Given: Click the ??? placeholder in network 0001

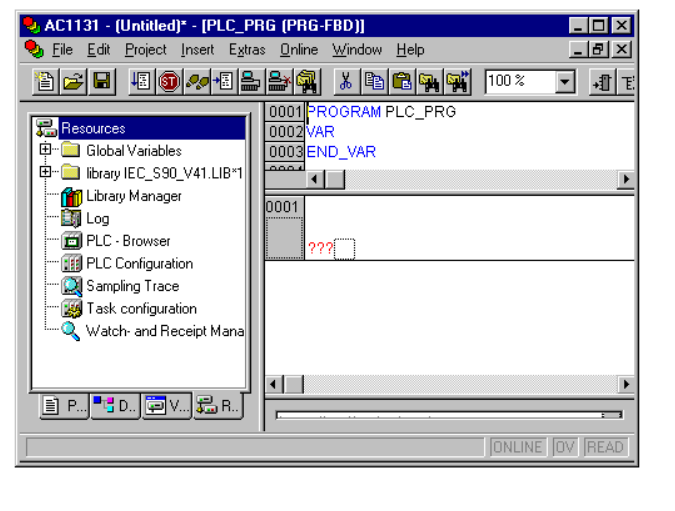Looking at the screenshot, I should coord(320,248).
